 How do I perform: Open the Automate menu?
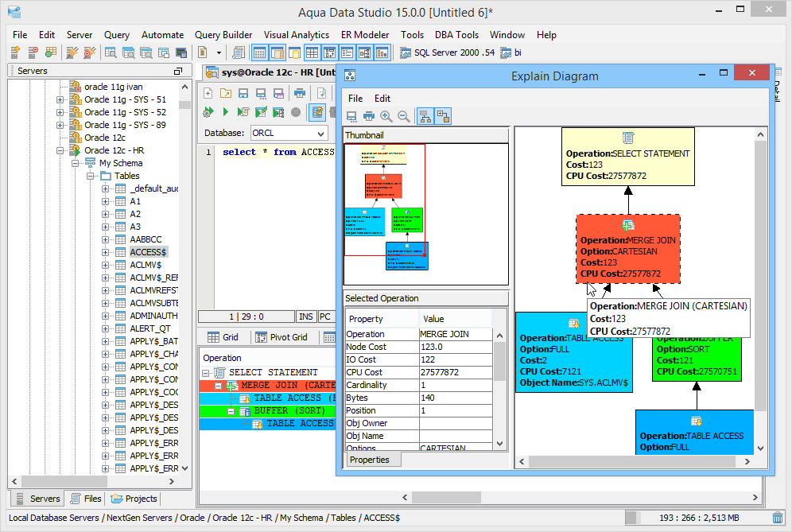(x=162, y=35)
